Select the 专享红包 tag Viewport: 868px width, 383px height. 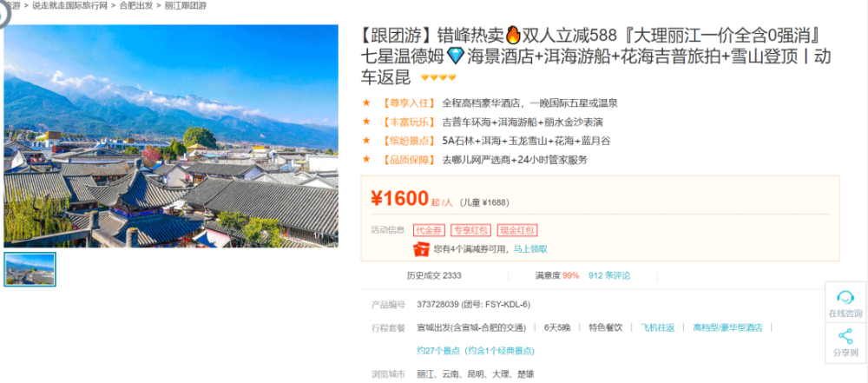(471, 230)
